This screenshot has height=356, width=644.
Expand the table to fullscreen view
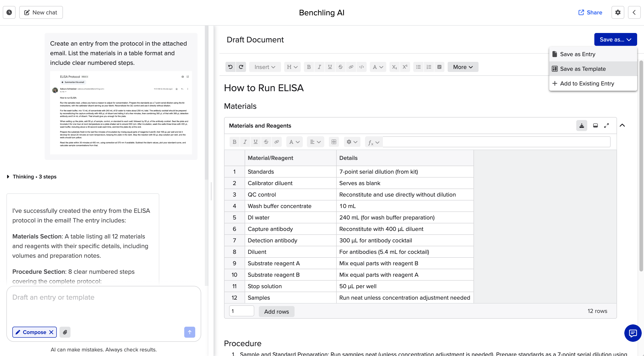tap(606, 126)
